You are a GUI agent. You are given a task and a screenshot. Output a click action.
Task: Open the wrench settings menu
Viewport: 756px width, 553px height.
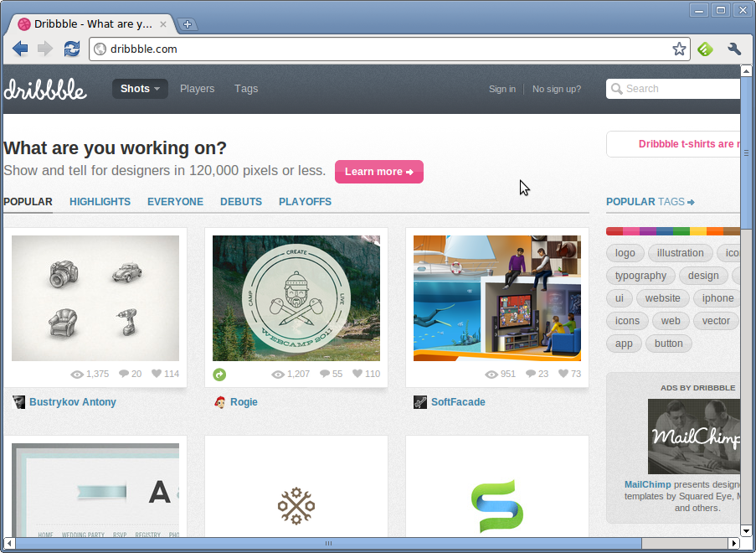[734, 49]
